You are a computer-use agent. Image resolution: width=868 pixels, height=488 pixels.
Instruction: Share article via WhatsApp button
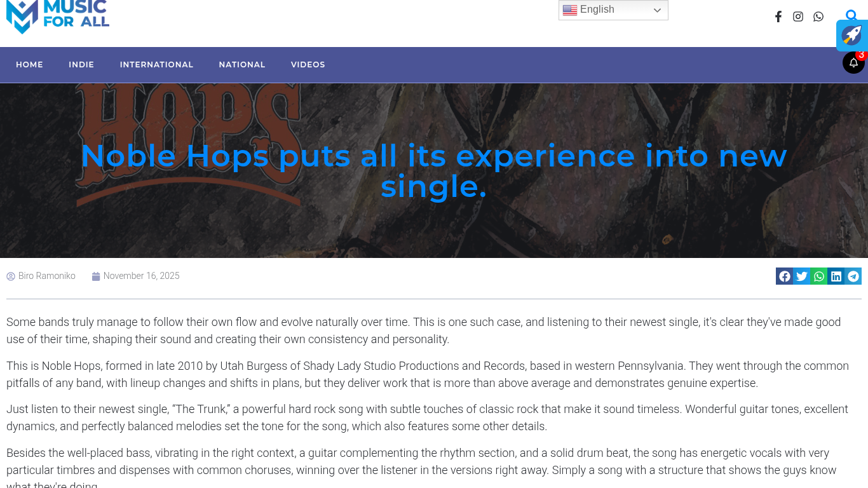(819, 276)
